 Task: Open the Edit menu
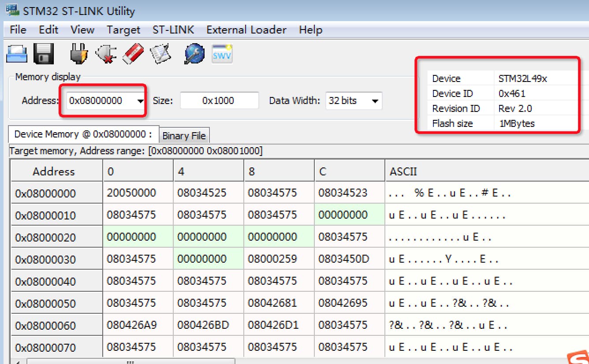coord(48,30)
